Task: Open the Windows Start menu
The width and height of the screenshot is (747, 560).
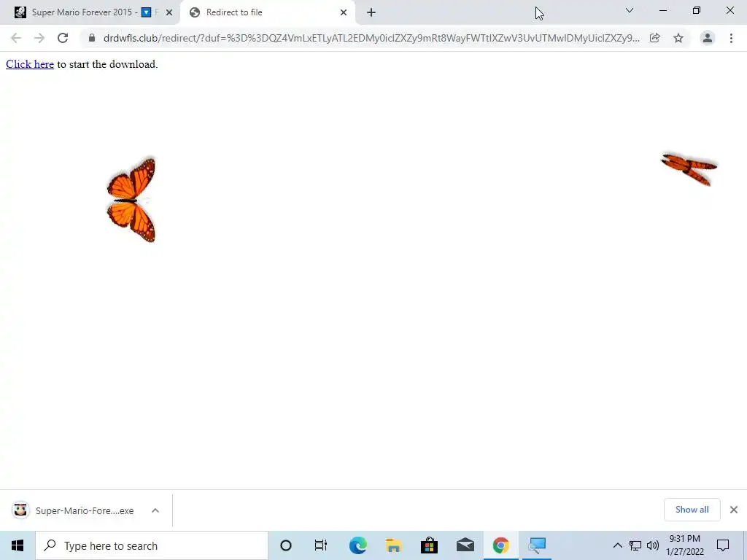Action: pos(18,545)
